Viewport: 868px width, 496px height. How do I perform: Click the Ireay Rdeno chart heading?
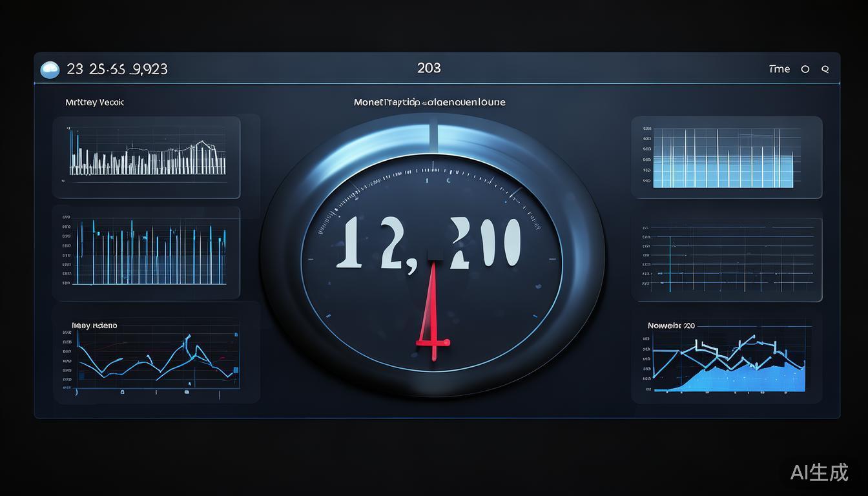[x=94, y=325]
